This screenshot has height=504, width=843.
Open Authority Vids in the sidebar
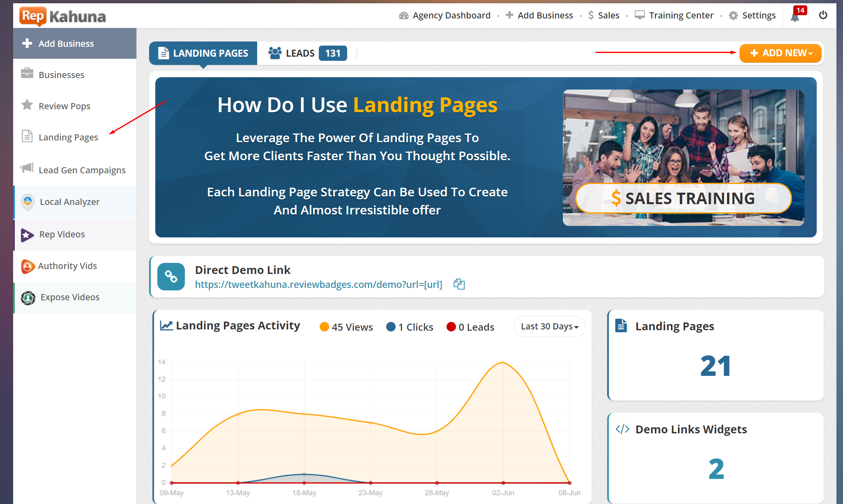pos(67,266)
